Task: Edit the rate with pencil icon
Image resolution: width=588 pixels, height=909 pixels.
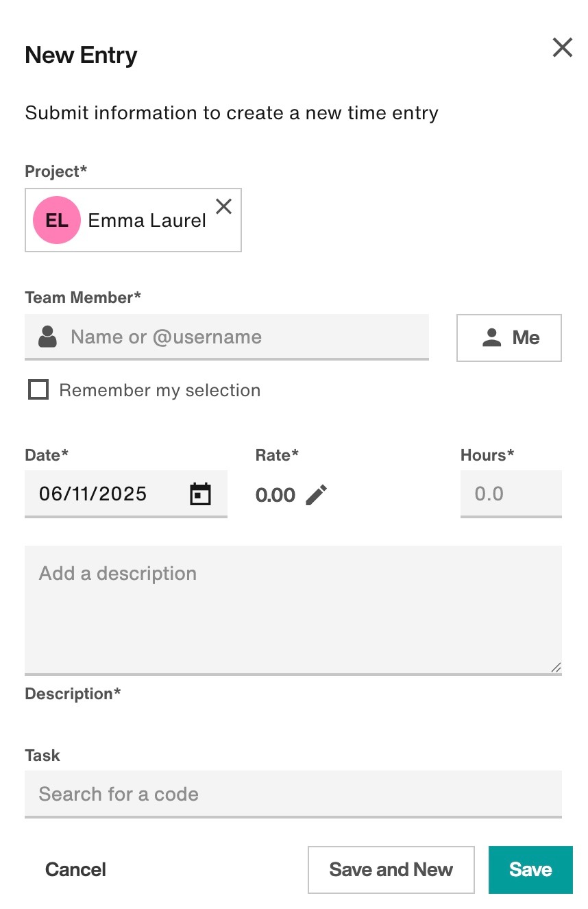Action: click(x=317, y=494)
